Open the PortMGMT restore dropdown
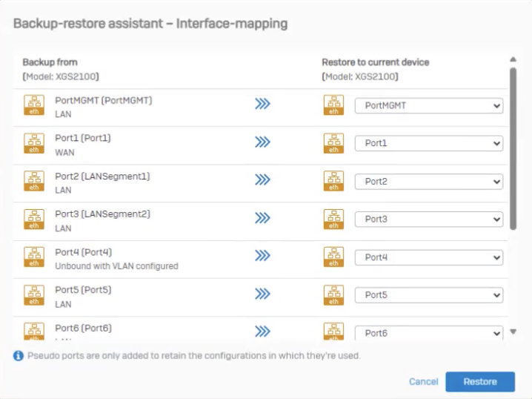Screen dimensions: 532x399 429,106
